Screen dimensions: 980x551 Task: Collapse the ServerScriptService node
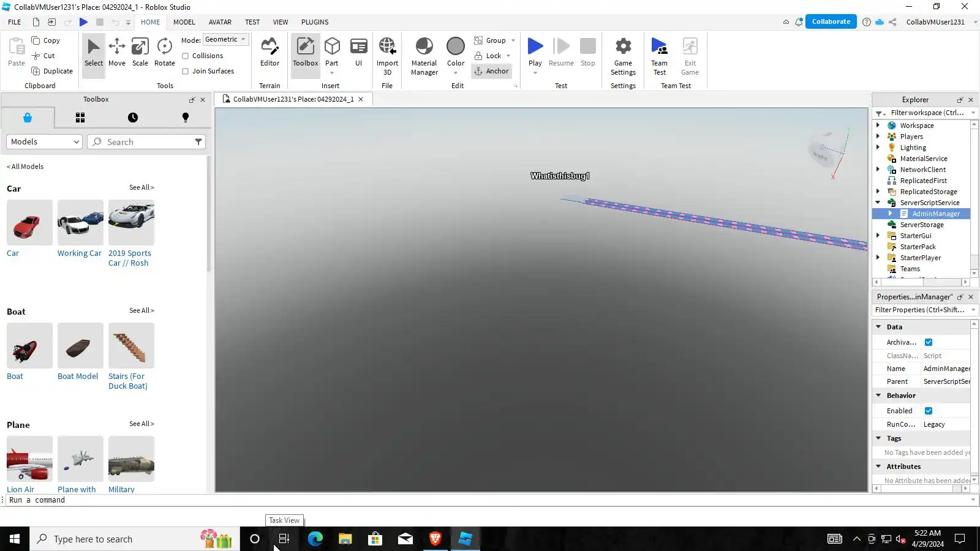click(x=878, y=203)
